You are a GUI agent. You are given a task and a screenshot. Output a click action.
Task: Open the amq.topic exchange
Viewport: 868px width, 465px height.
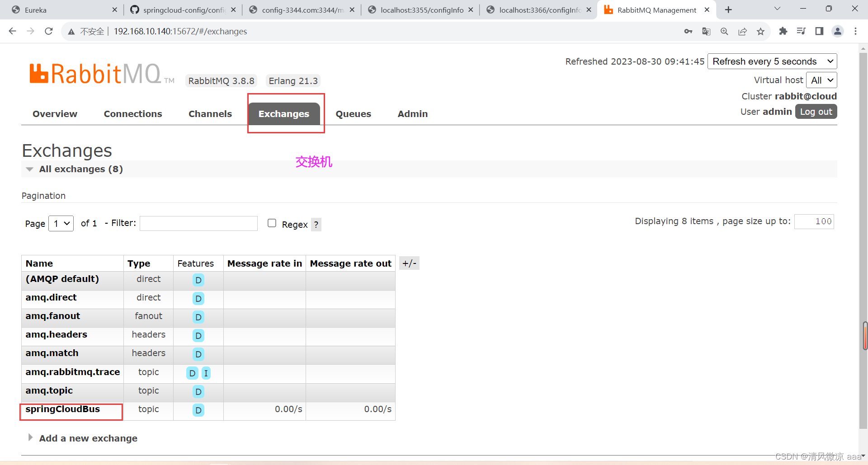click(x=49, y=390)
